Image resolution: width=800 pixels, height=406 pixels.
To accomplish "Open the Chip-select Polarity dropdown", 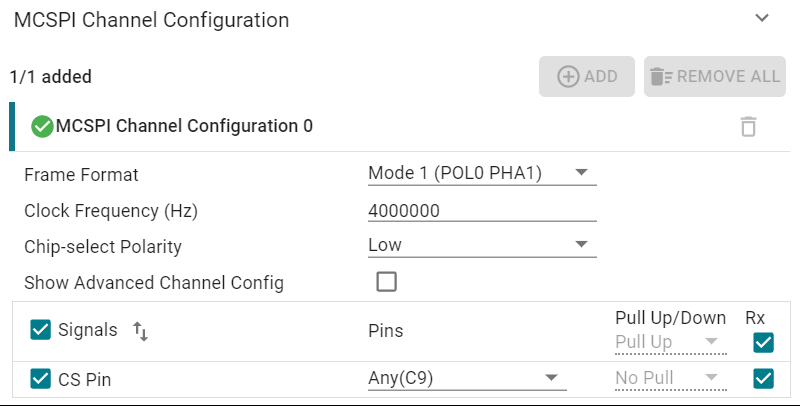I will tap(481, 245).
